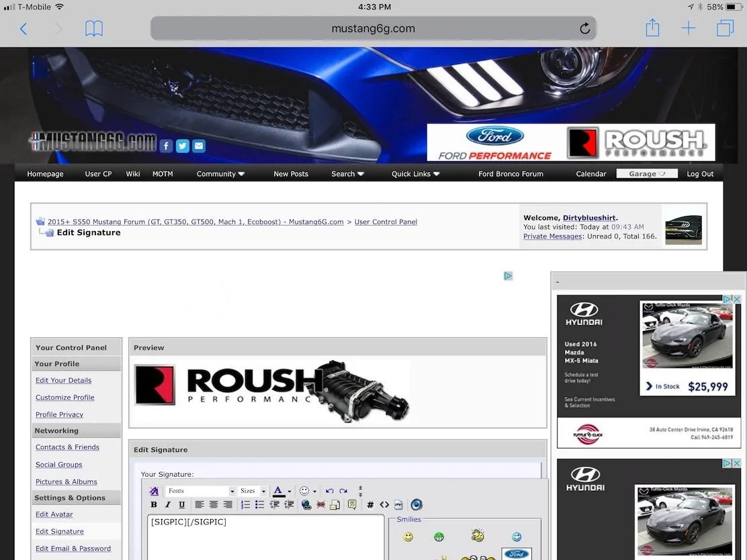Insert the Ford logo smilie
747x560 pixels.
[x=517, y=554]
